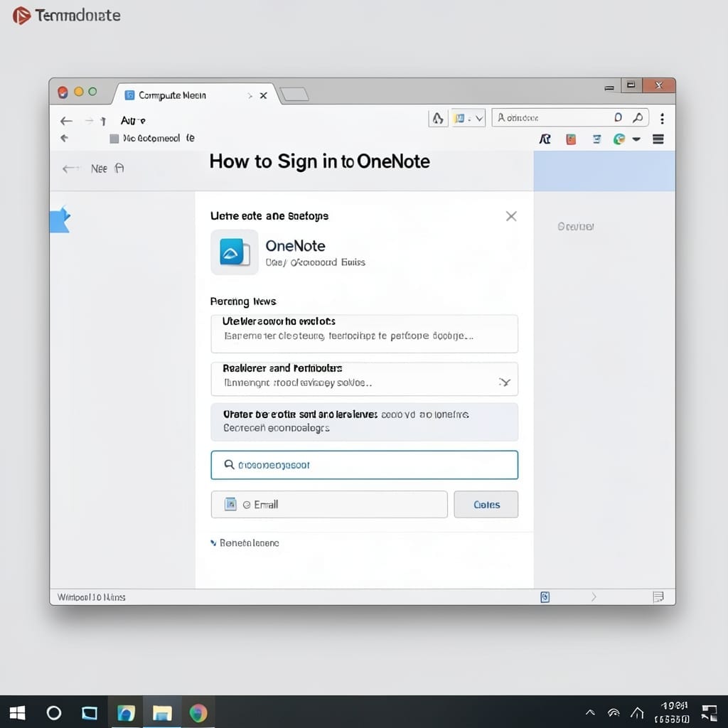Click the hamburger menu icon in bookmarks row

tap(658, 139)
